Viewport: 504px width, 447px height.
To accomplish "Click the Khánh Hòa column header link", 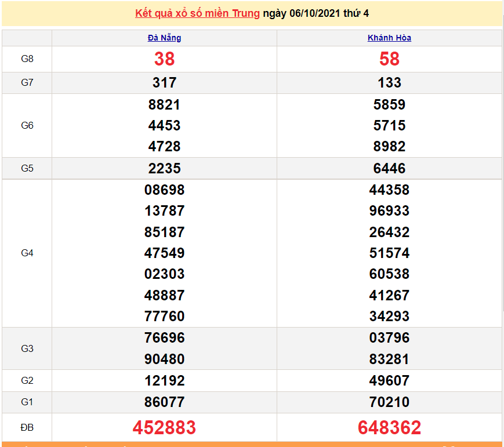I will (x=390, y=38).
